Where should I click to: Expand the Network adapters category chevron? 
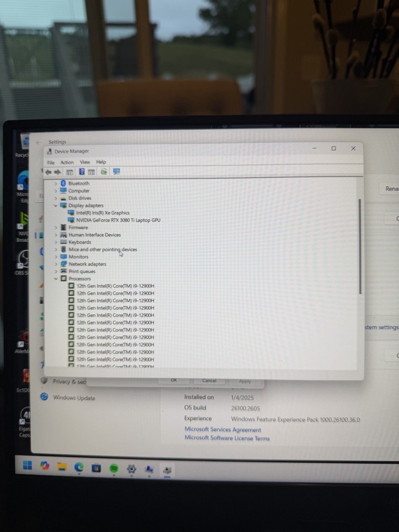click(56, 264)
